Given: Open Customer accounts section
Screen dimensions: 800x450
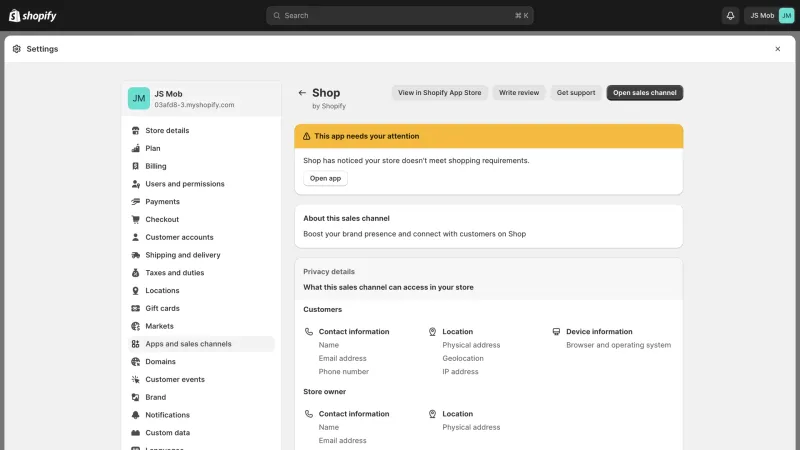Looking at the screenshot, I should point(202,237).
